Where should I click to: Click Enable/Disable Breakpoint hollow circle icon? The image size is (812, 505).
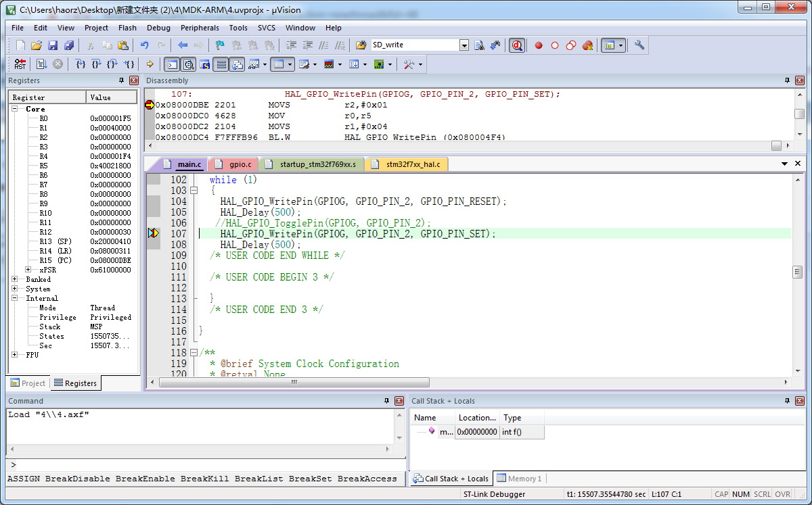pos(555,45)
